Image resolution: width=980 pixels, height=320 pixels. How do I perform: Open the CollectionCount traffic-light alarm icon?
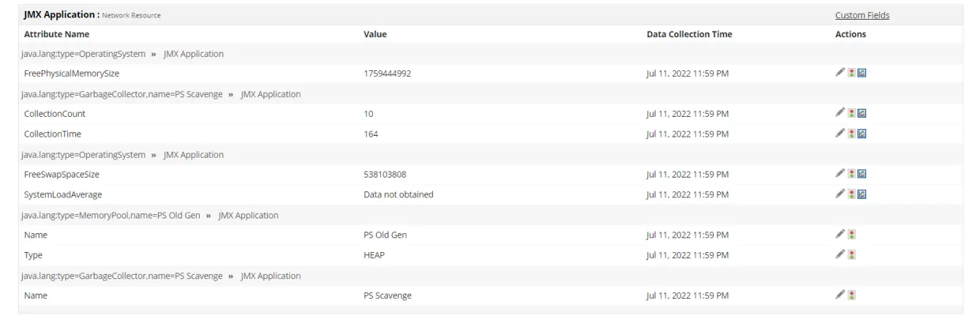[851, 113]
